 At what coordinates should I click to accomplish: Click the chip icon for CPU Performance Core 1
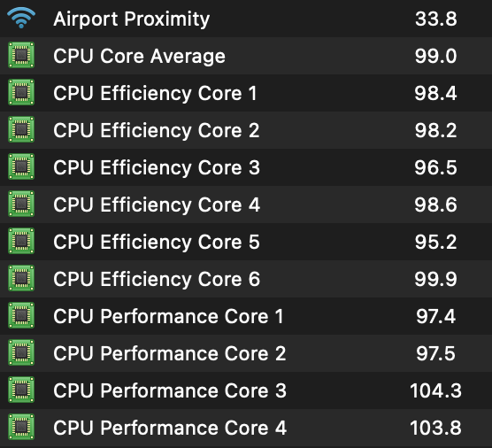click(21, 315)
